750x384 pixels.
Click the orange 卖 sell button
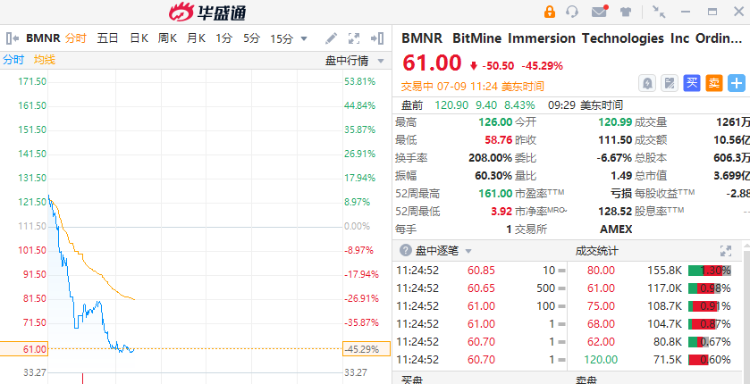[x=714, y=83]
